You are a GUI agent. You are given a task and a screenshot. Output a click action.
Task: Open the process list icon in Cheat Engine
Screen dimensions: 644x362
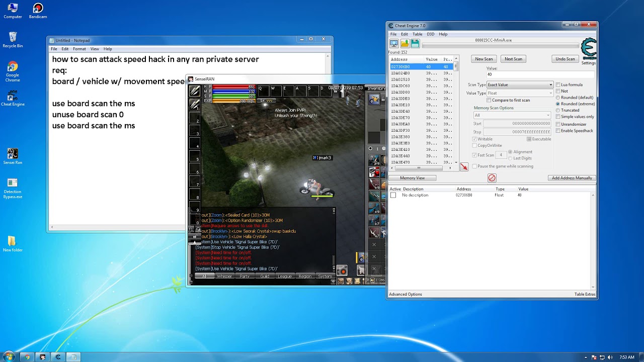394,44
